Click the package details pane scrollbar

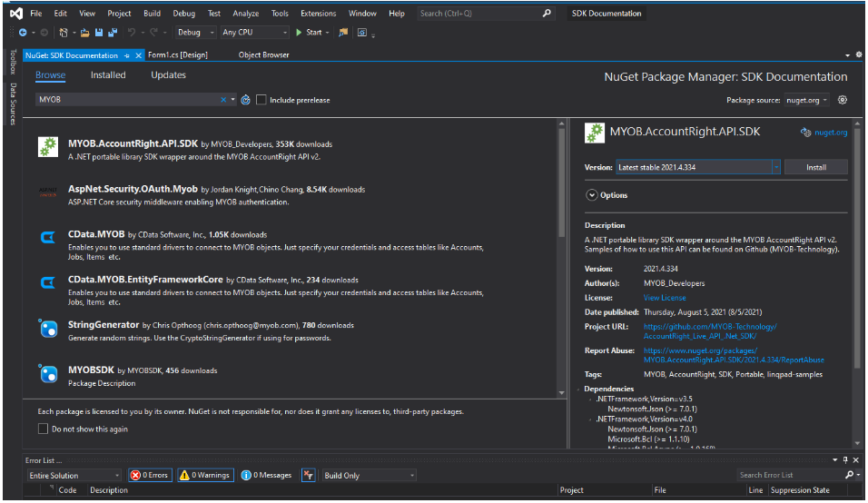[x=857, y=249]
